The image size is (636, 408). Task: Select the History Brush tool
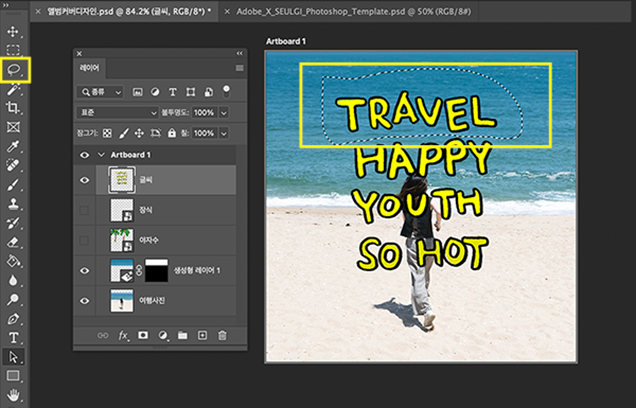pos(13,223)
